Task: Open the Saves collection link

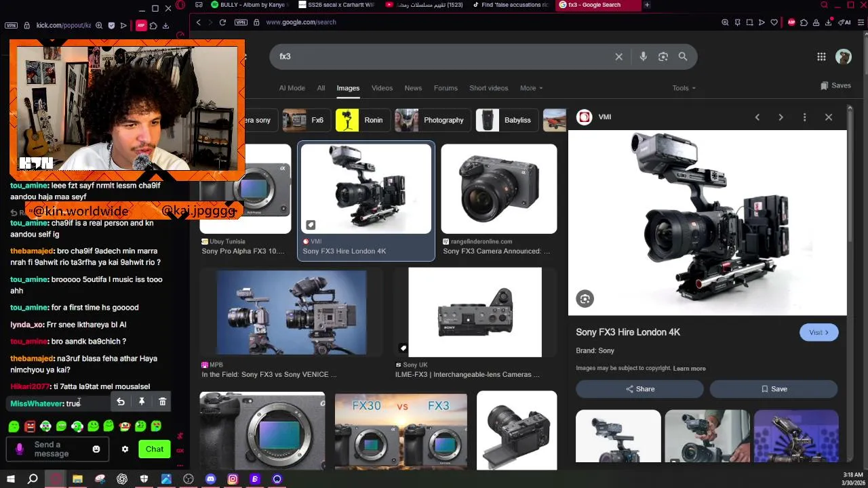Action: pyautogui.click(x=835, y=85)
